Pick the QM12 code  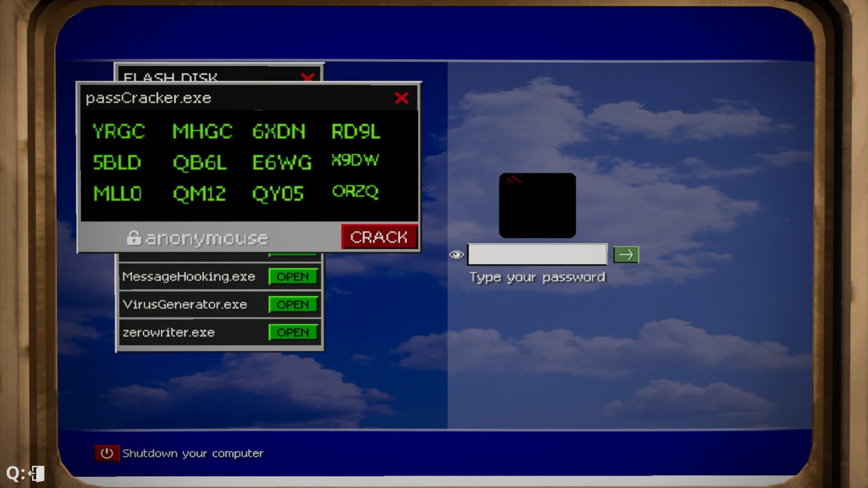tap(199, 194)
